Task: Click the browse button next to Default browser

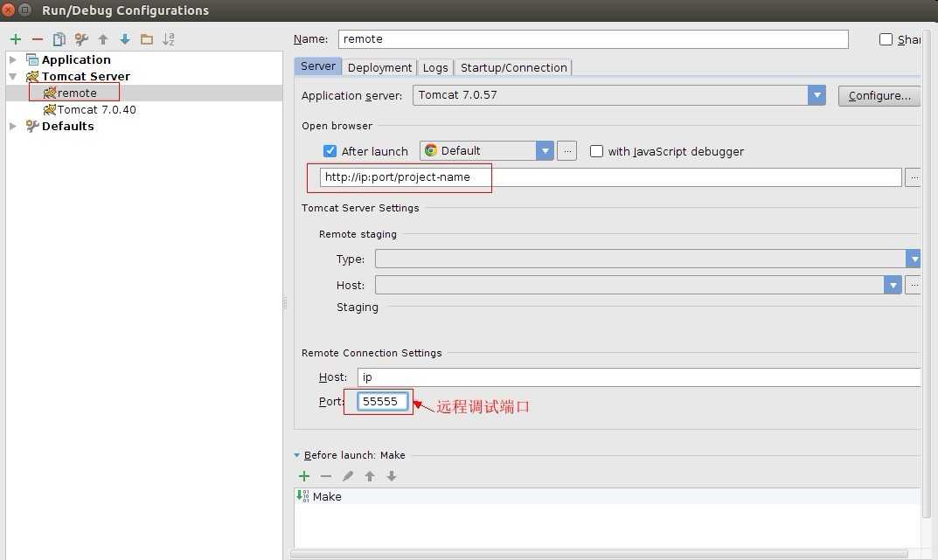Action: [x=566, y=150]
